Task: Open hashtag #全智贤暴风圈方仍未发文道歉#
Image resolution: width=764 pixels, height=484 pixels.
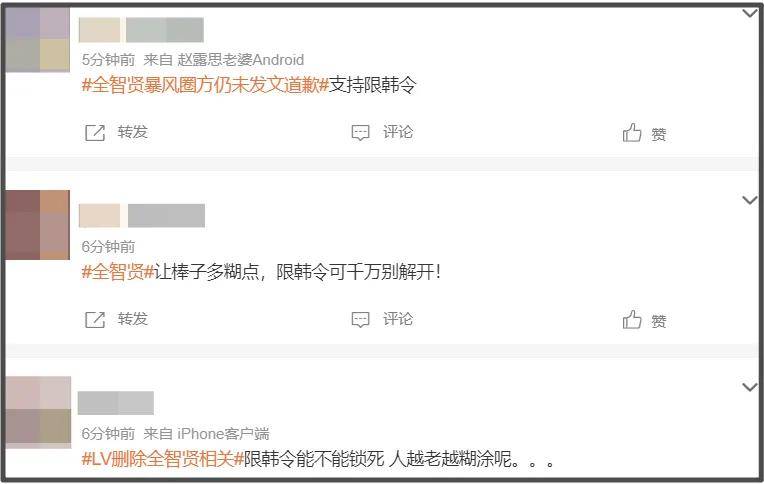Action: coord(206,85)
